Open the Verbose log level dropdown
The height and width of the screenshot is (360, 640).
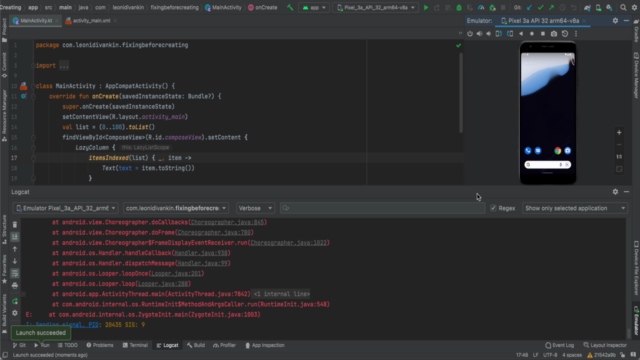pos(255,208)
